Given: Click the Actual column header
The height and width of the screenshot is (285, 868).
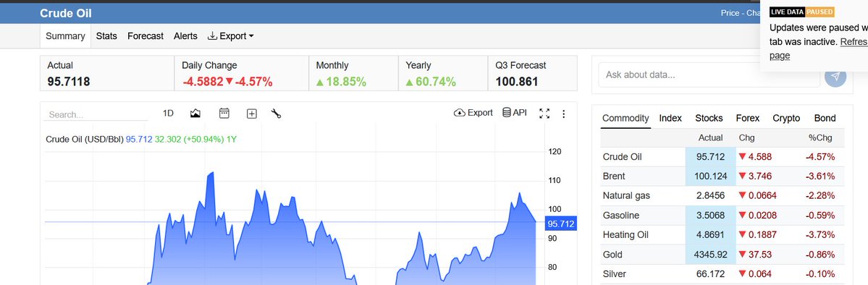Looking at the screenshot, I should click(711, 137).
